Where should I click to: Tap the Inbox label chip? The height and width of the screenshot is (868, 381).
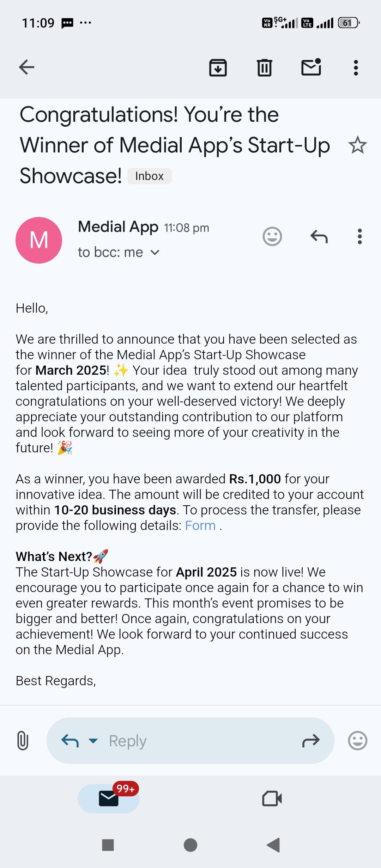click(149, 176)
